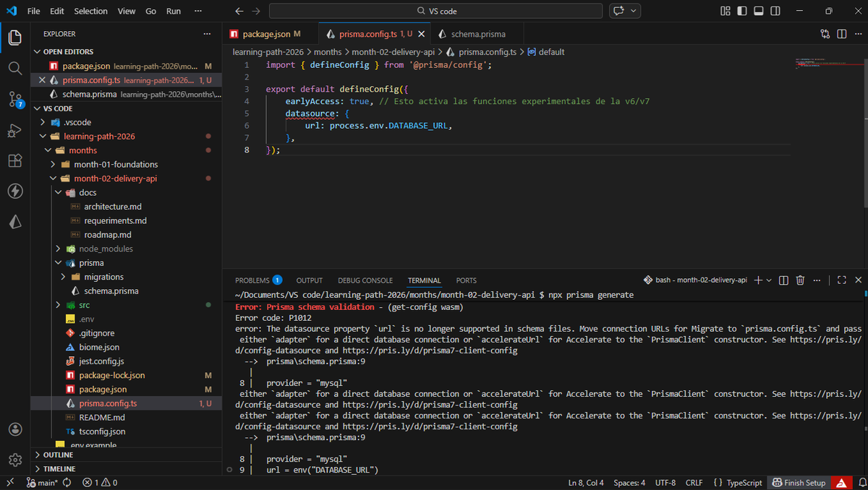
Task: Open the Run menu
Action: click(174, 11)
